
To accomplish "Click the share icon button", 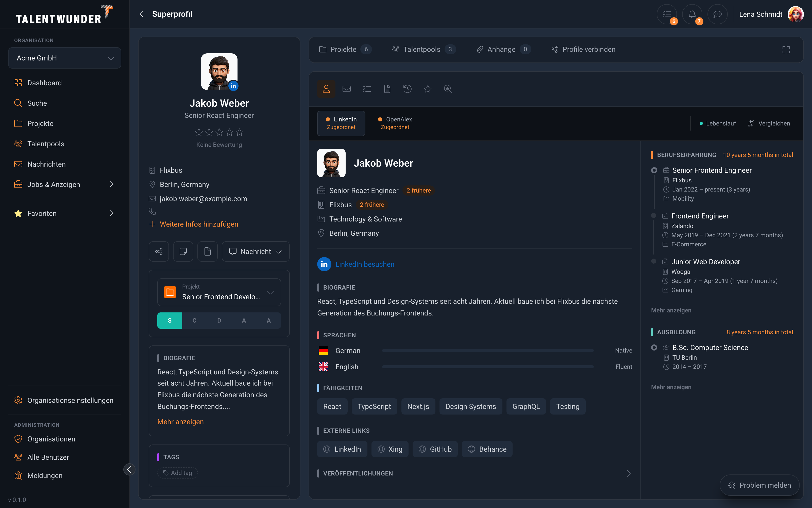I will pos(159,251).
